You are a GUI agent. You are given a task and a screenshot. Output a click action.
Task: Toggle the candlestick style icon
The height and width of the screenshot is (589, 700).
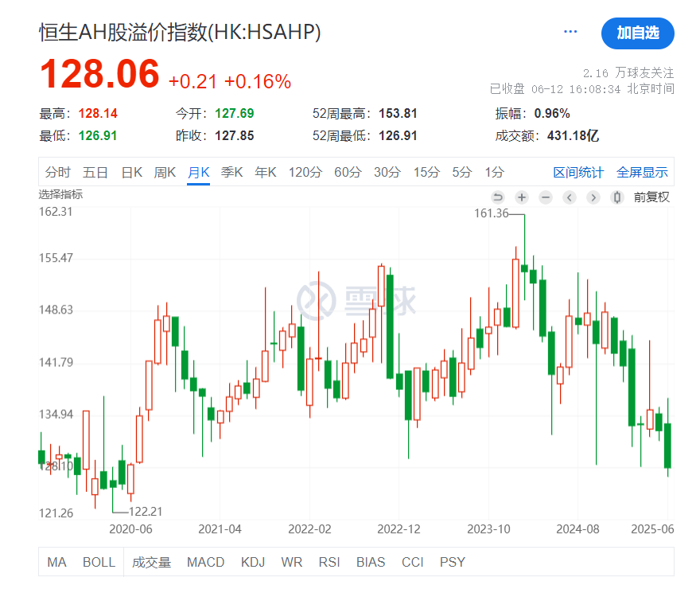tap(617, 197)
